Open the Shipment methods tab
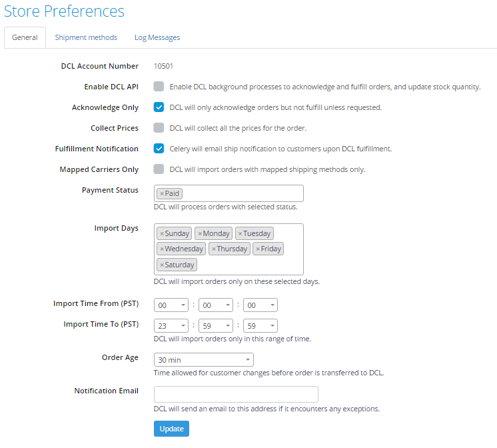Viewport: 497px width, 448px height. pyautogui.click(x=86, y=37)
